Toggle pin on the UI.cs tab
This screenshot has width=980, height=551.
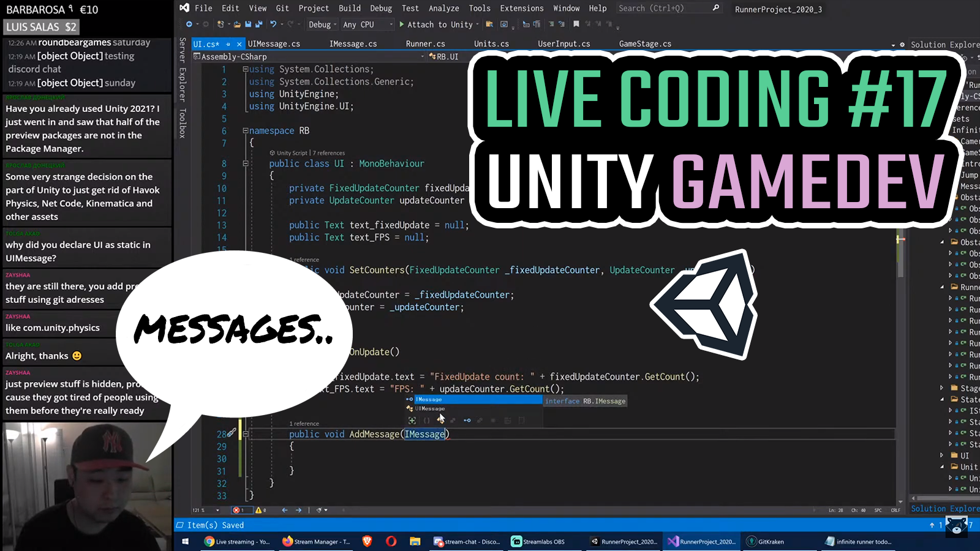point(228,44)
